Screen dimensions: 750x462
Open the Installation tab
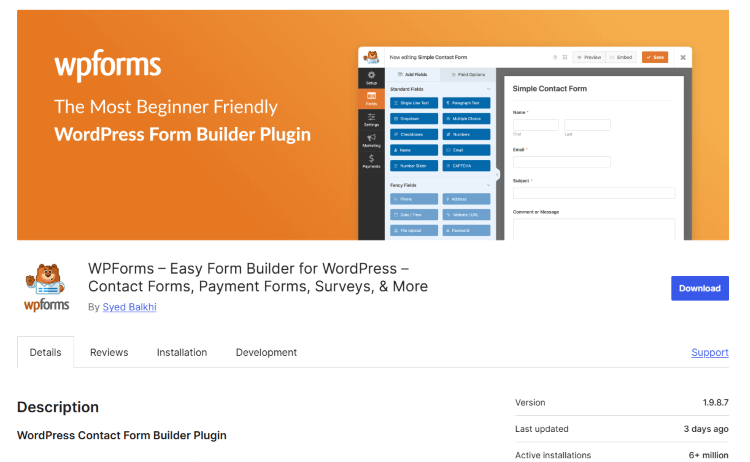click(182, 352)
